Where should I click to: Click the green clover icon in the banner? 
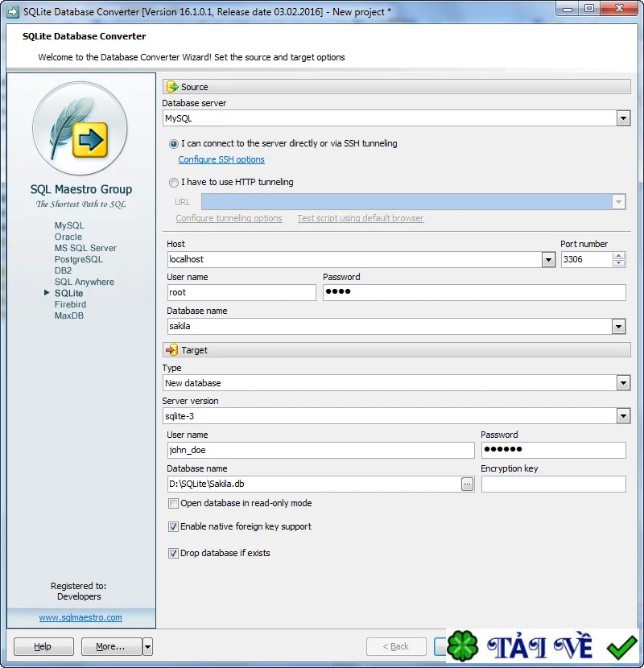(x=462, y=646)
